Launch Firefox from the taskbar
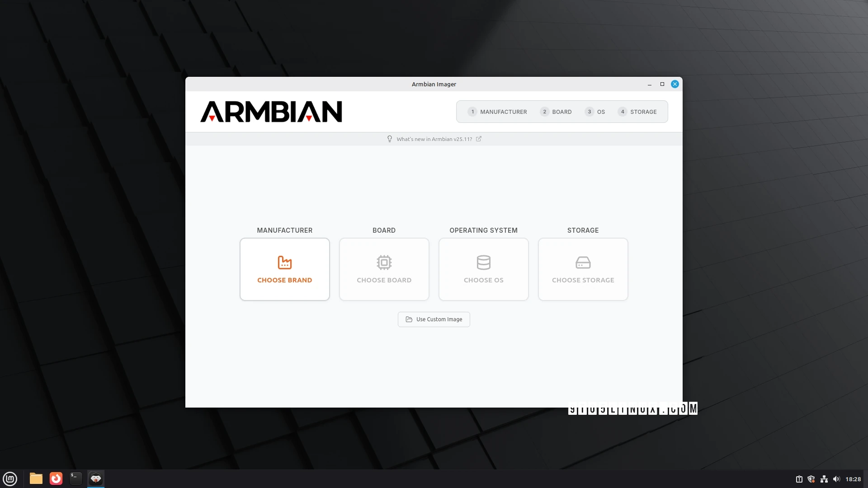The height and width of the screenshot is (488, 868). [x=55, y=479]
